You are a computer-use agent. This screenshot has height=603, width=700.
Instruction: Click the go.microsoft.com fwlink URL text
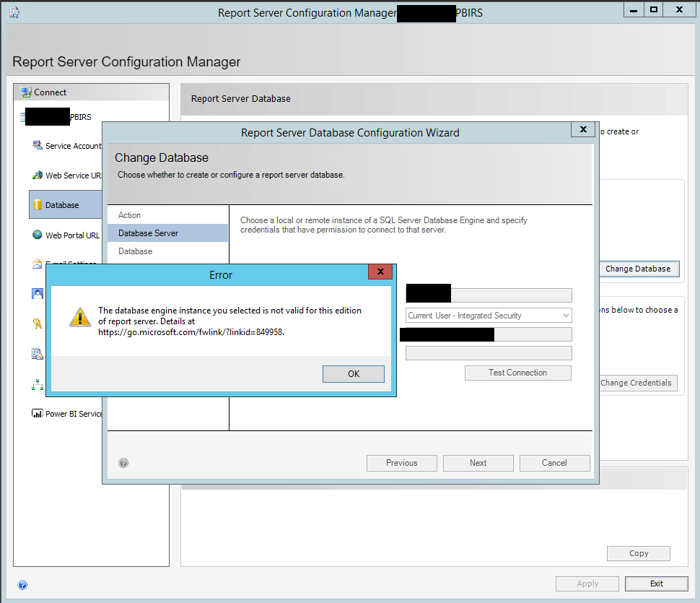tap(191, 332)
